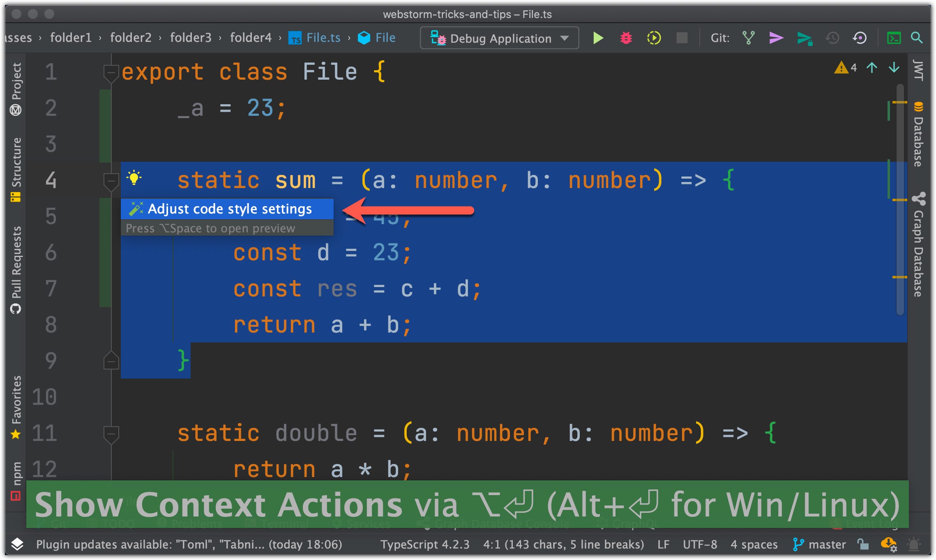This screenshot has width=936, height=560.
Task: Click the lightbulb intention icon
Action: coord(134,178)
